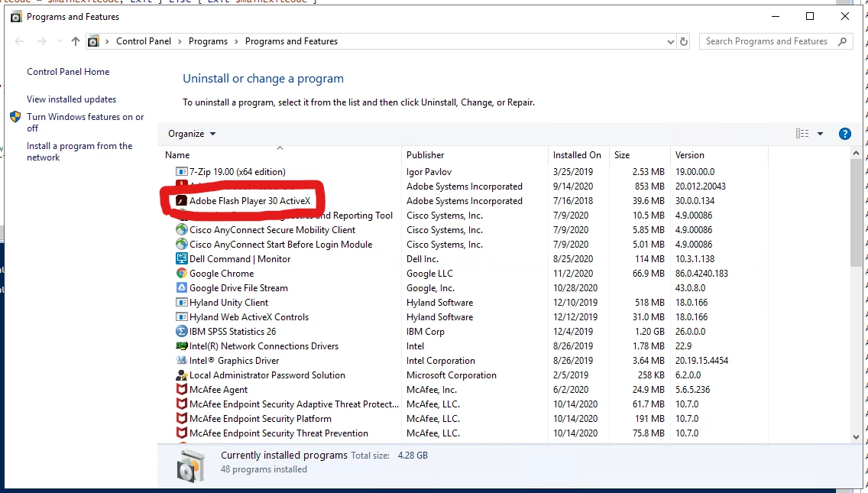This screenshot has width=868, height=493.
Task: Sort by the Size column header
Action: (640, 155)
